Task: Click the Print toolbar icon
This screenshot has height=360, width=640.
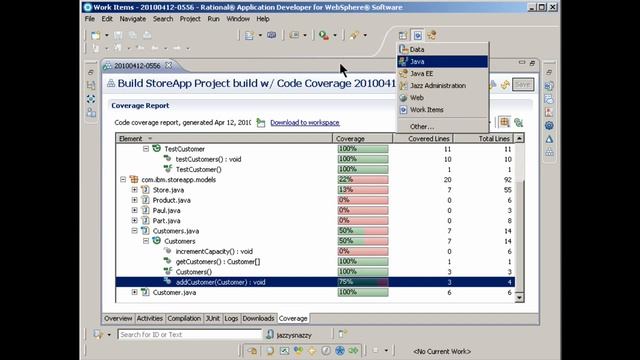Action: click(x=147, y=36)
